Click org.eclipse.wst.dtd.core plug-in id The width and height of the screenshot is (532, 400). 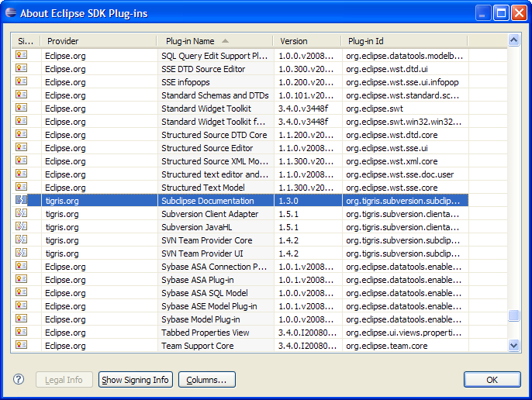392,135
